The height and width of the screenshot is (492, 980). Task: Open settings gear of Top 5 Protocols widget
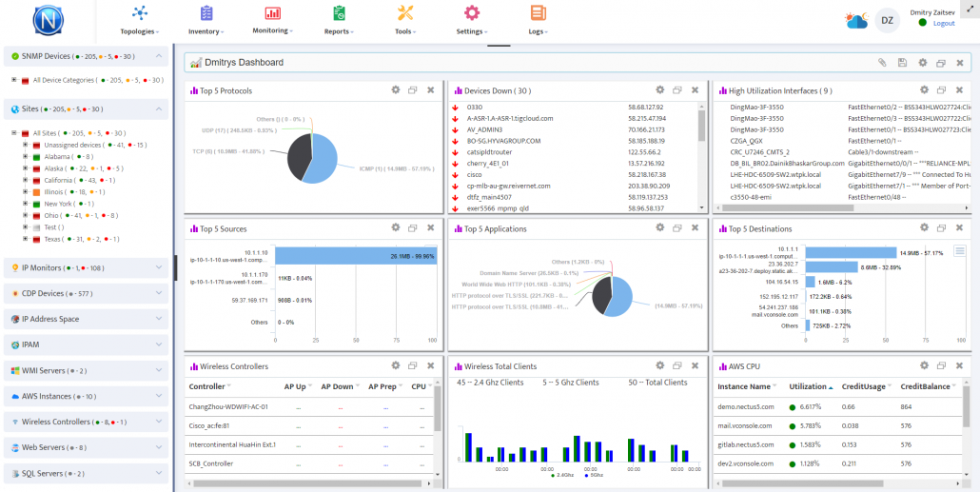point(395,90)
